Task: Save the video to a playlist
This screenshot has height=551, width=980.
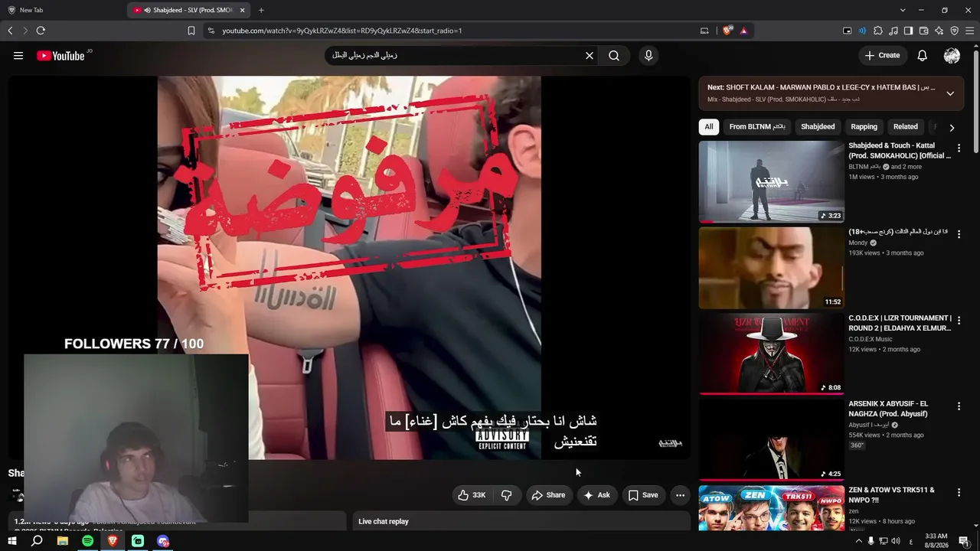Action: pos(643,495)
